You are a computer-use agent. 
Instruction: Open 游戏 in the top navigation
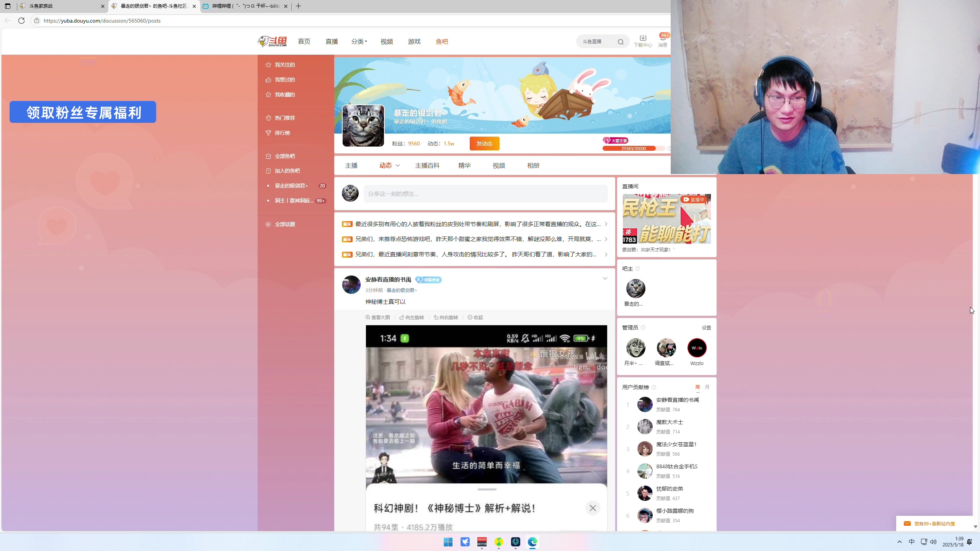[x=414, y=41]
